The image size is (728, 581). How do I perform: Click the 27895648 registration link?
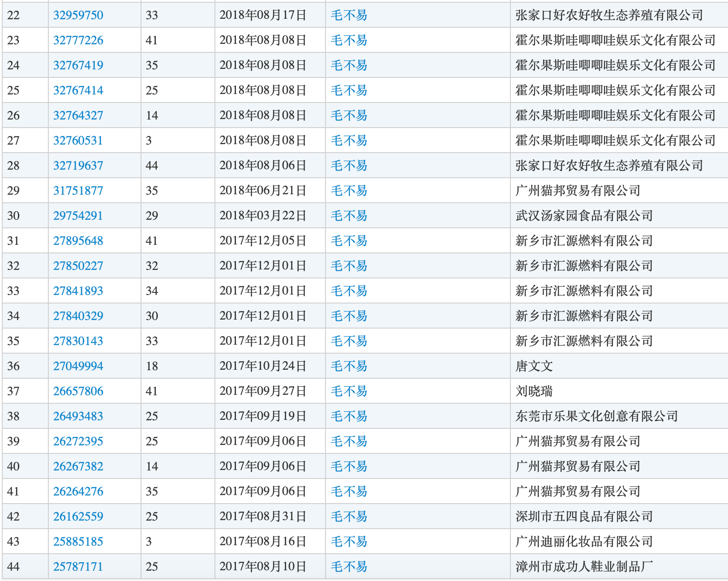(77, 240)
